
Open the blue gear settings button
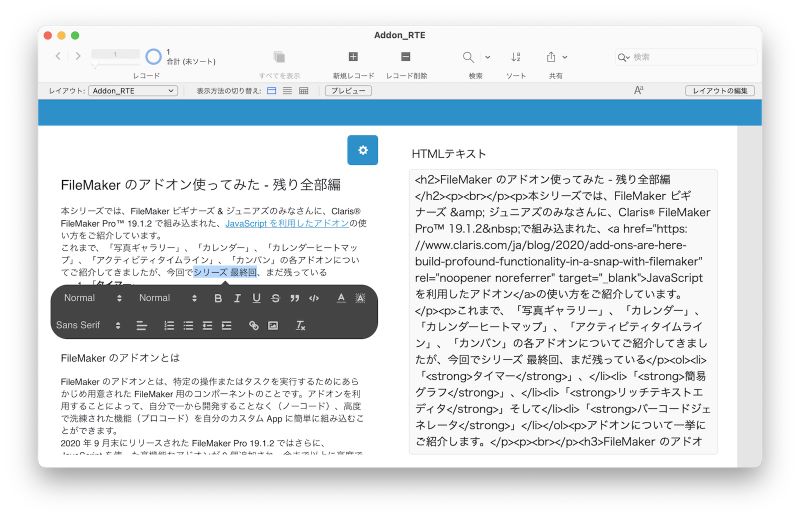(x=363, y=150)
